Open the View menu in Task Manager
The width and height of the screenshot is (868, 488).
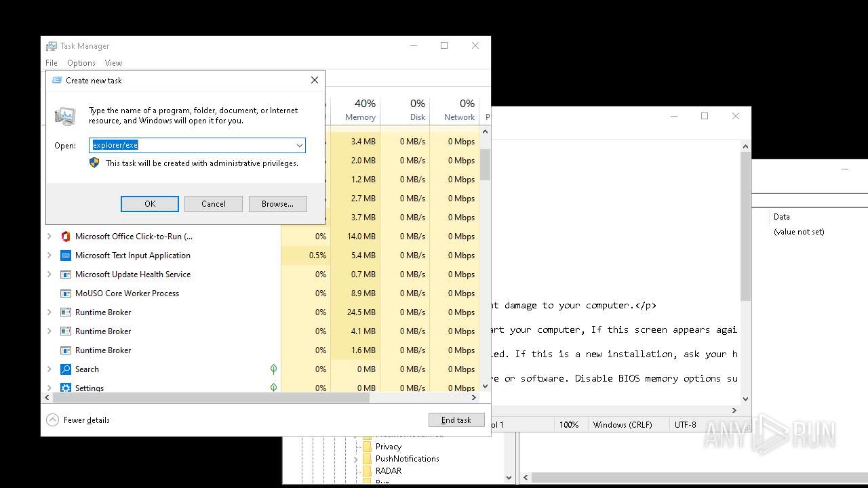click(113, 63)
